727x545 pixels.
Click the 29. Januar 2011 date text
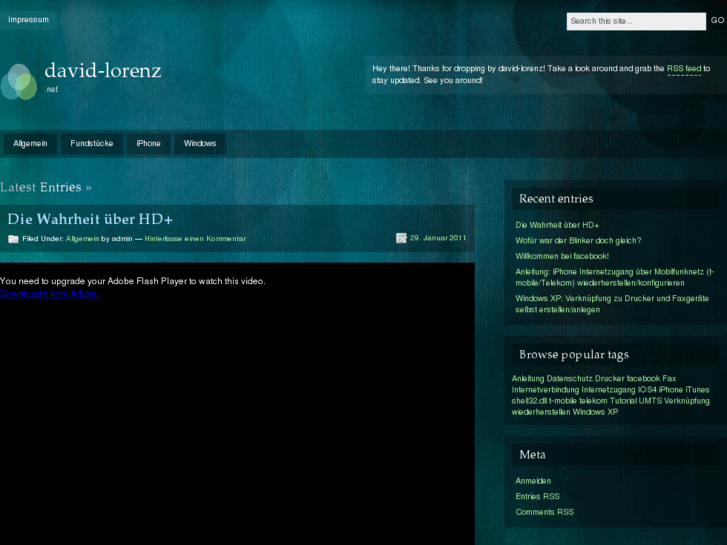438,238
